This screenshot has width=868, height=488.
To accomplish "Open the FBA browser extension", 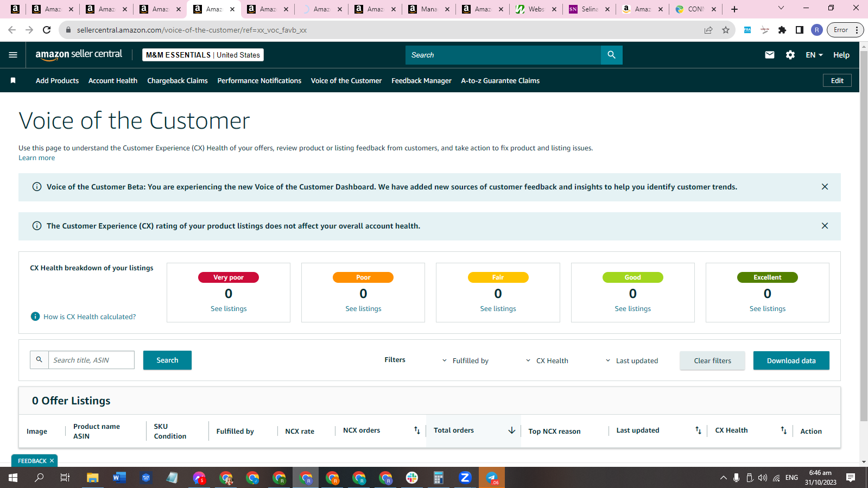I will (747, 30).
